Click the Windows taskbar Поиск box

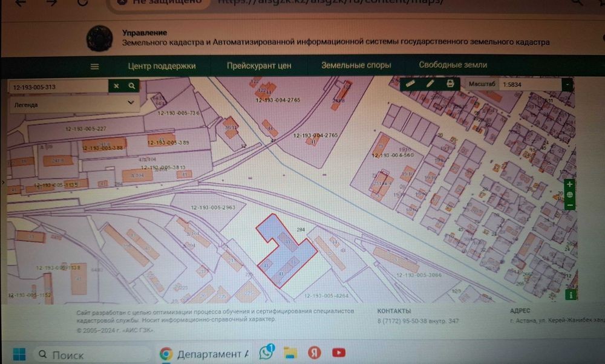pyautogui.click(x=93, y=354)
